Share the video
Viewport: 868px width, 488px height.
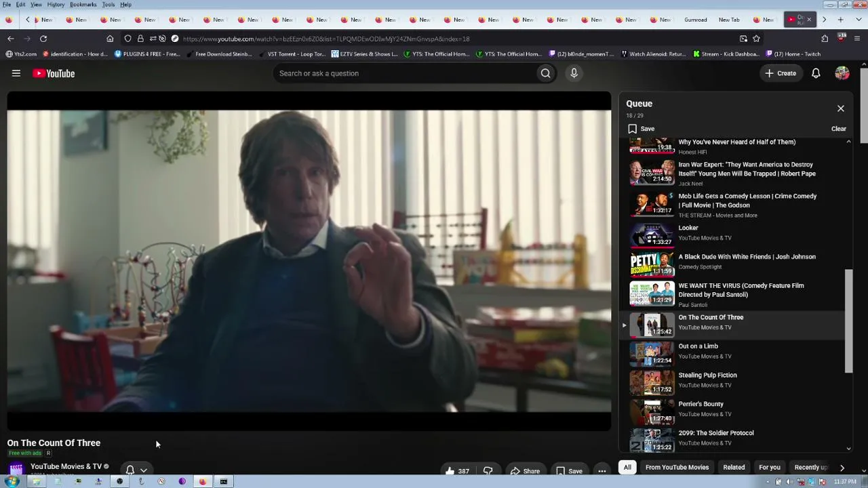point(525,471)
